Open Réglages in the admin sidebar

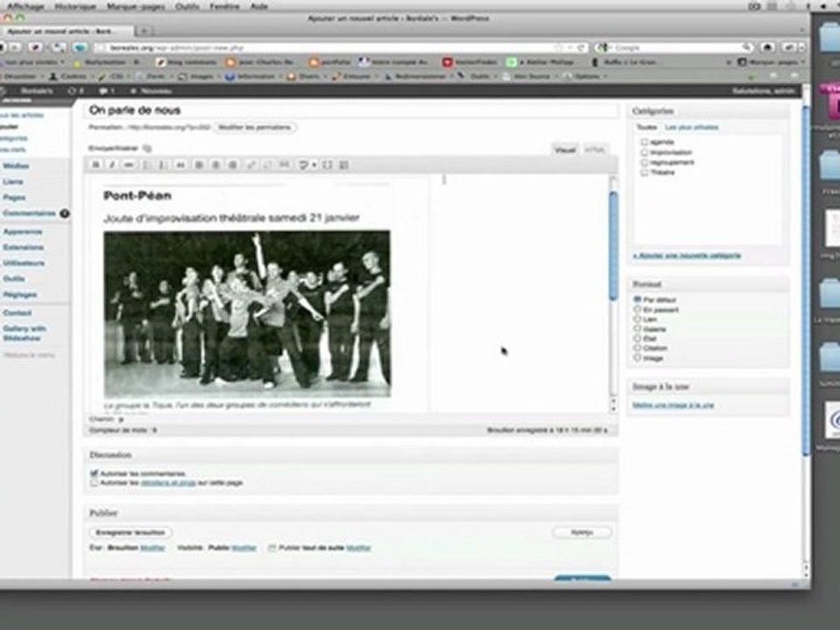pyautogui.click(x=20, y=295)
